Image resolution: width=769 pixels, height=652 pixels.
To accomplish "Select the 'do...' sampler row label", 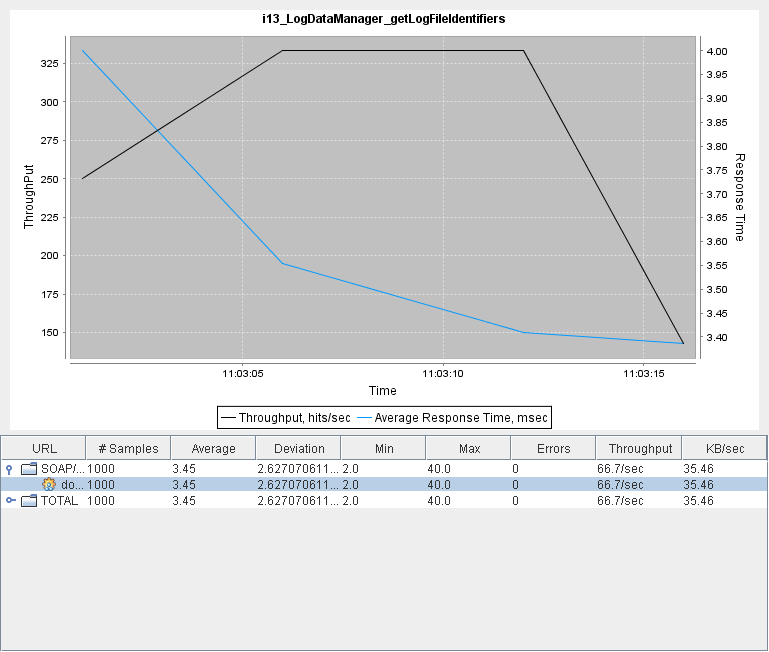I will coord(72,485).
